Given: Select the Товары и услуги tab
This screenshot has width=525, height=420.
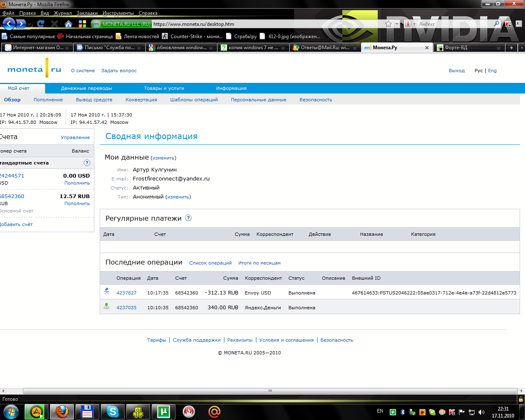Looking at the screenshot, I should click(x=164, y=88).
